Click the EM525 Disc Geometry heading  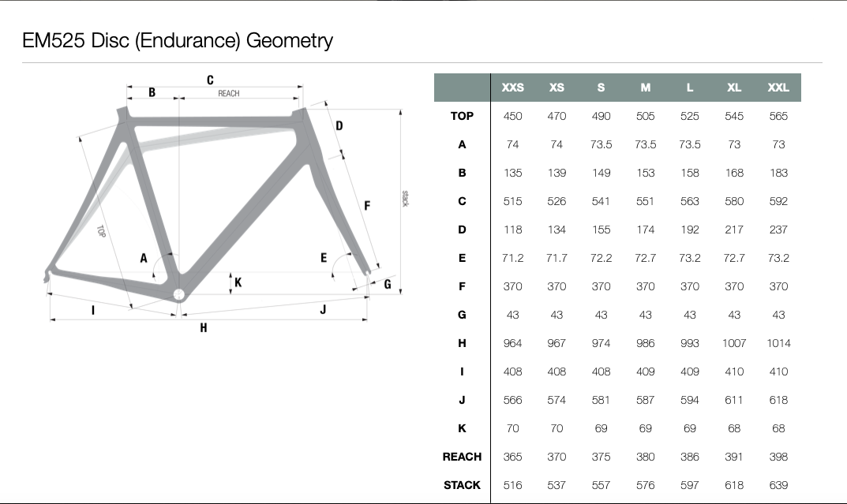178,40
